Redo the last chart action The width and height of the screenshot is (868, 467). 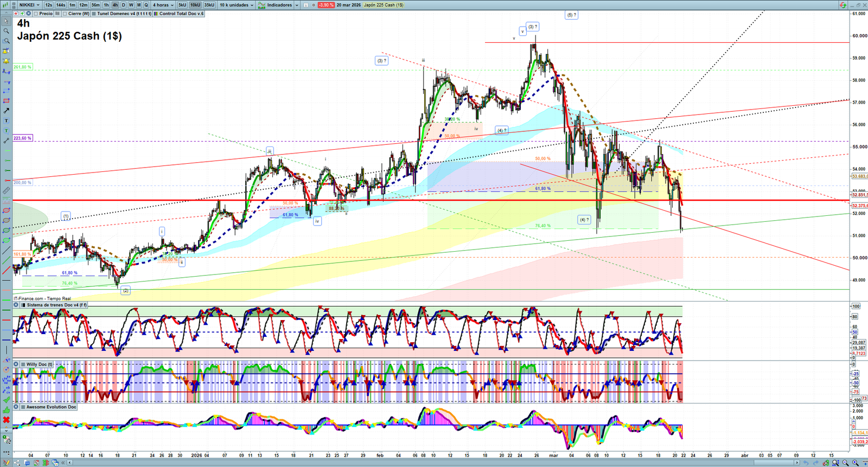[816, 463]
